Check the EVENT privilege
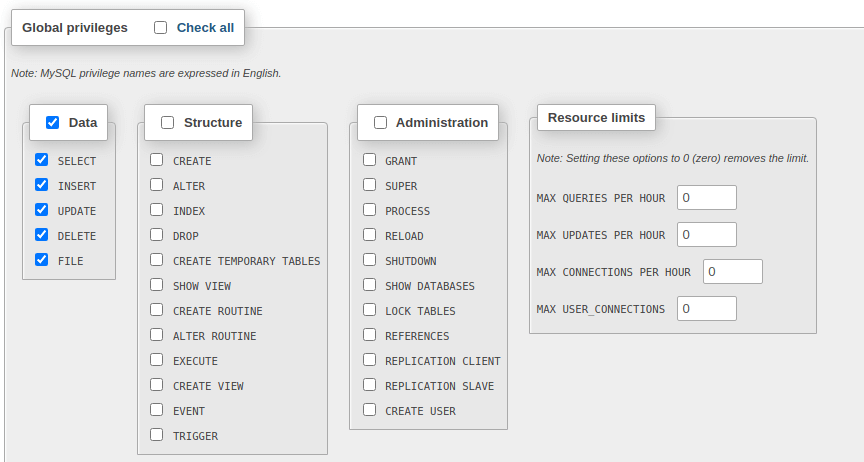The width and height of the screenshot is (864, 462). 156,410
